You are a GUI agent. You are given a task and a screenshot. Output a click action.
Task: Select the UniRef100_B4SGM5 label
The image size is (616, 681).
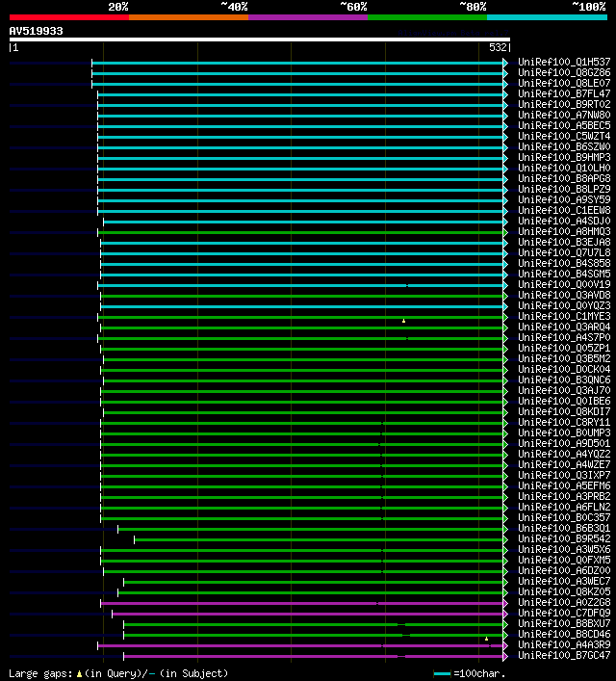pyautogui.click(x=564, y=275)
